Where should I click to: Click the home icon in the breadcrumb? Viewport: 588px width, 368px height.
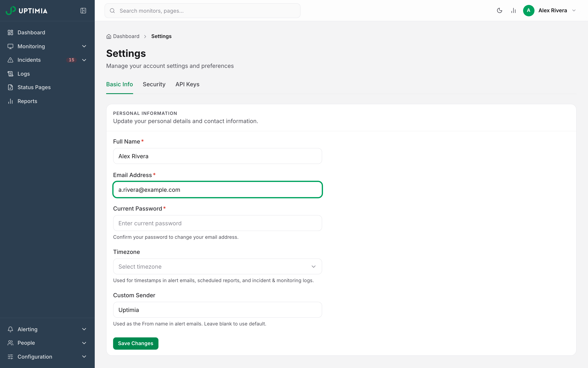pos(109,37)
